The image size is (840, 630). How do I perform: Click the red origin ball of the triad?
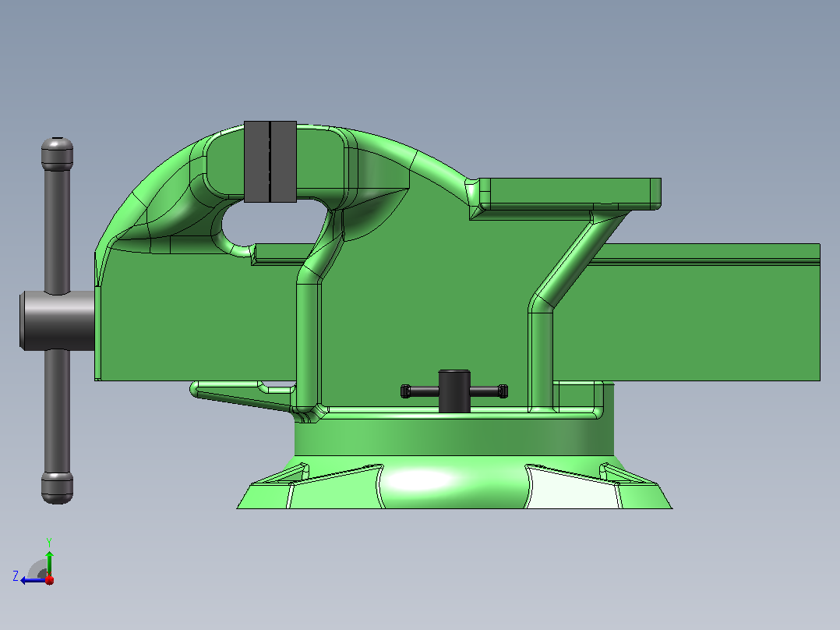[x=50, y=580]
